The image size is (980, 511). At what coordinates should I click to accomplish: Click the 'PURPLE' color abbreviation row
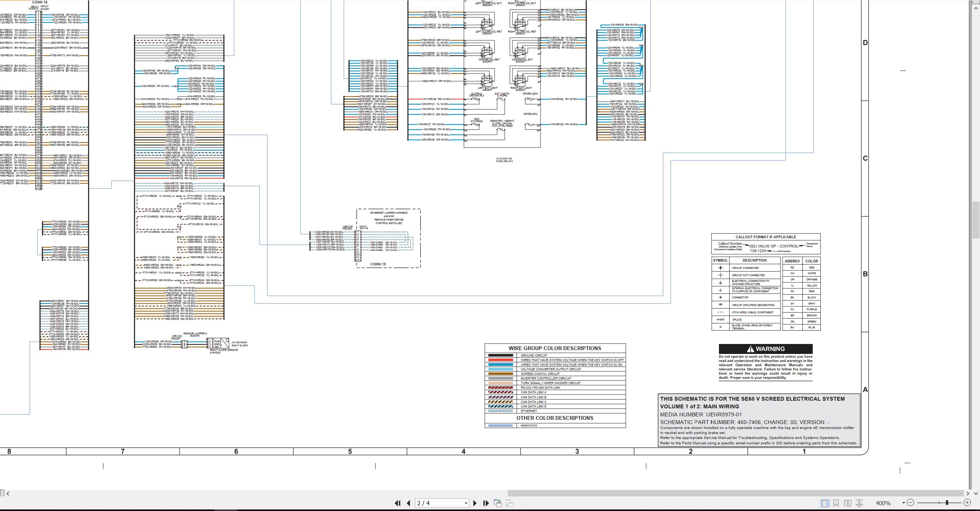(801, 310)
